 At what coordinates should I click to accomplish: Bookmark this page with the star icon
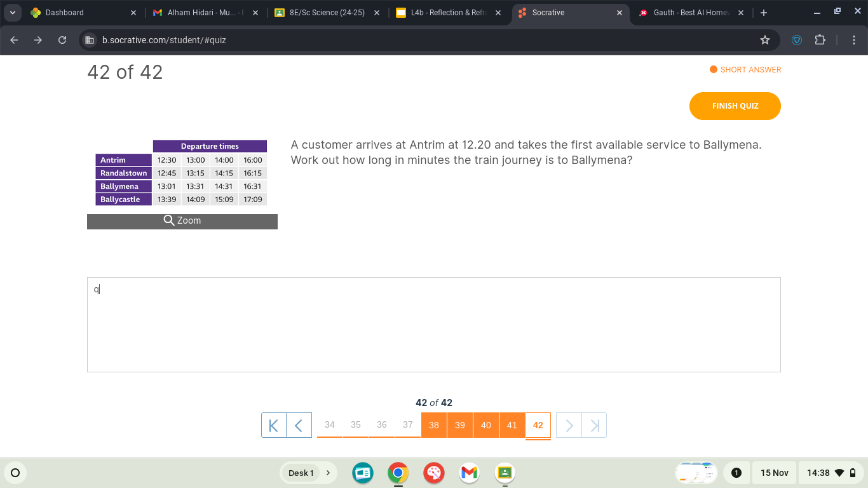pos(765,40)
